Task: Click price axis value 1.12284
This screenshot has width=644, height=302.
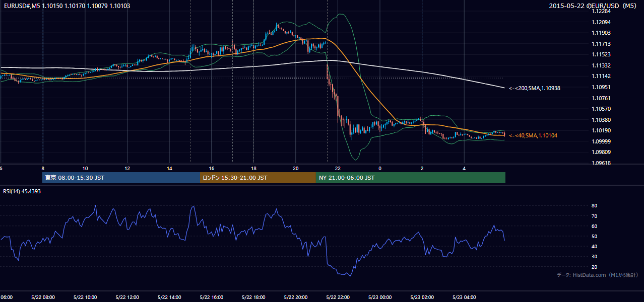Action: pos(602,11)
